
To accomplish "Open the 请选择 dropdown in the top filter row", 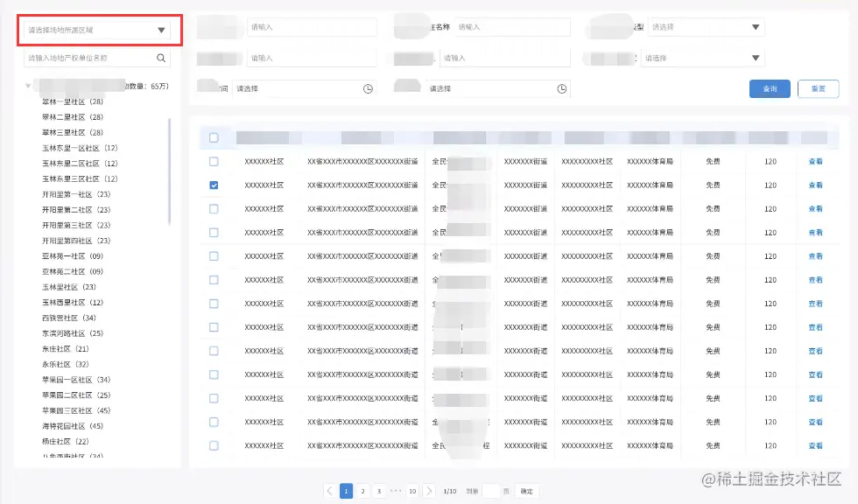I will click(706, 27).
